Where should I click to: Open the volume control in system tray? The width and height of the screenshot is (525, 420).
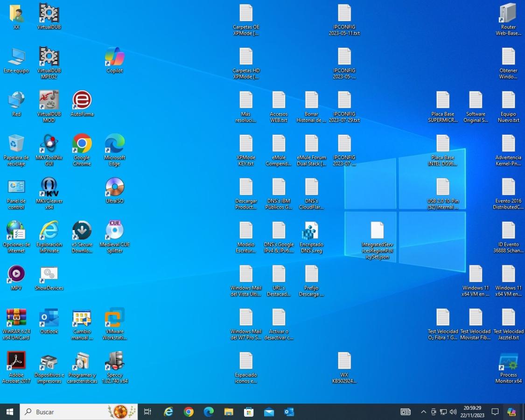coord(453,412)
